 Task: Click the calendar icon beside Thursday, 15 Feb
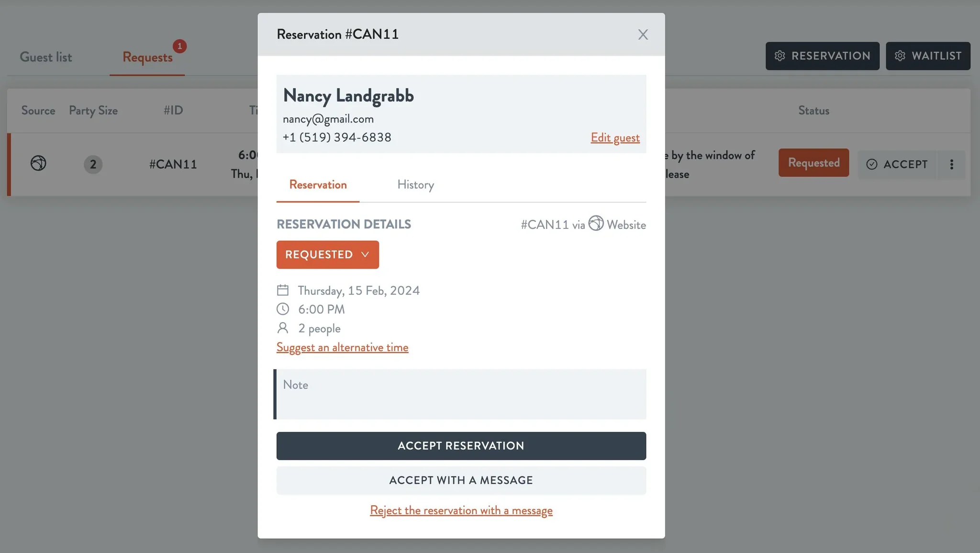coord(283,290)
